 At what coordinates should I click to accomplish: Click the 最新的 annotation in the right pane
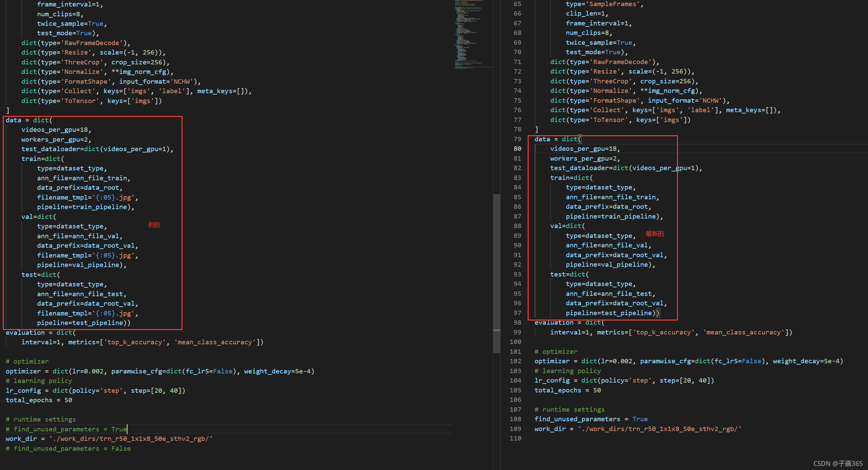coord(654,233)
